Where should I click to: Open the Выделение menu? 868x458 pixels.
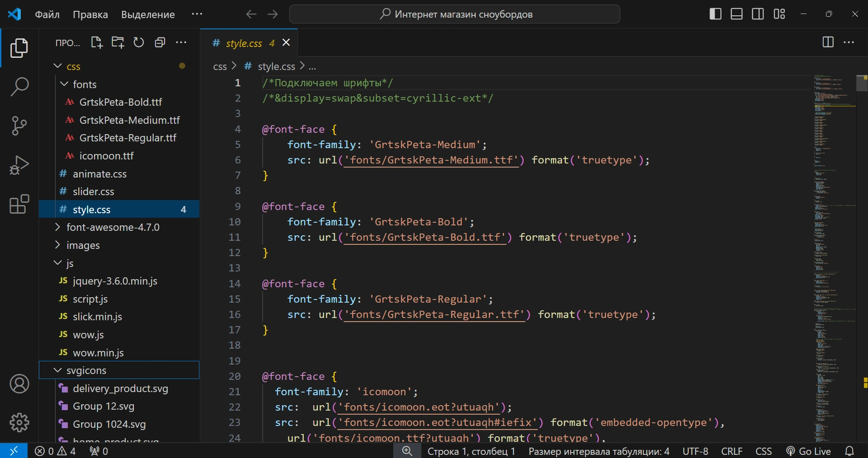click(x=148, y=14)
